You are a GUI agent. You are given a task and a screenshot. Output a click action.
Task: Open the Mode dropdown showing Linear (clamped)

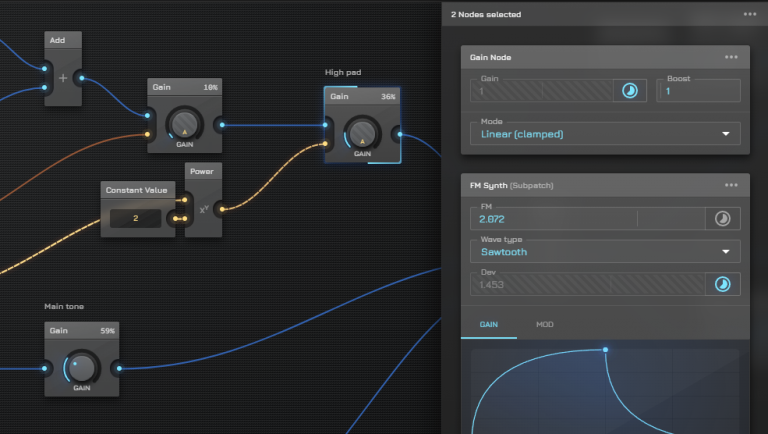tap(605, 134)
